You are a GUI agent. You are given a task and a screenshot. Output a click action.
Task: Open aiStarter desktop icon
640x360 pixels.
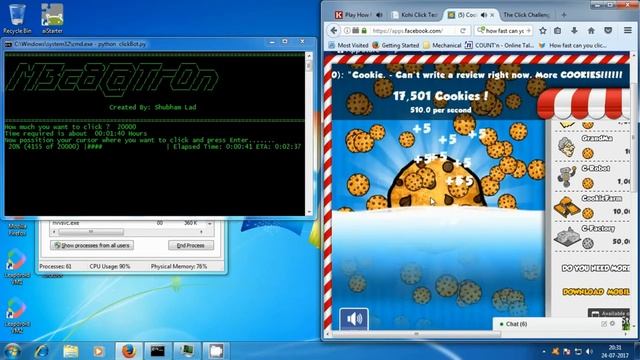click(52, 19)
